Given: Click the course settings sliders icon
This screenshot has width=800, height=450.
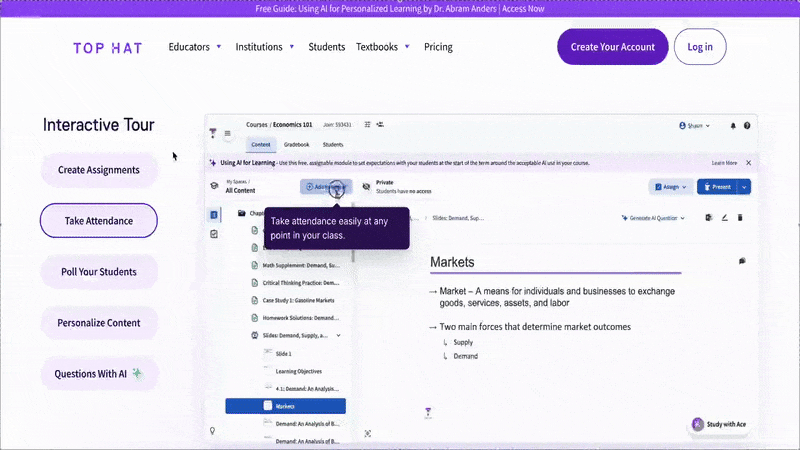Looking at the screenshot, I should pos(367,124).
